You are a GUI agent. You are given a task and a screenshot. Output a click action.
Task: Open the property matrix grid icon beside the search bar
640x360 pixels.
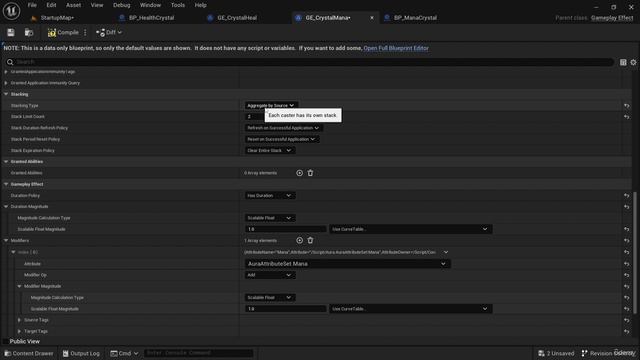pos(623,62)
